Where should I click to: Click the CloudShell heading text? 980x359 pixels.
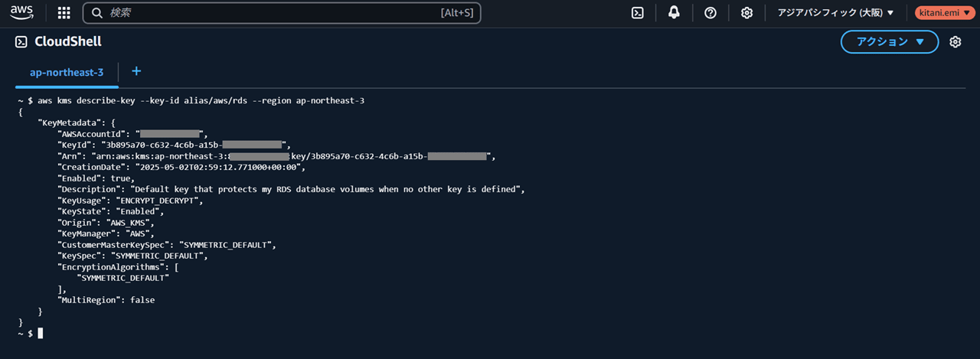coord(68,42)
